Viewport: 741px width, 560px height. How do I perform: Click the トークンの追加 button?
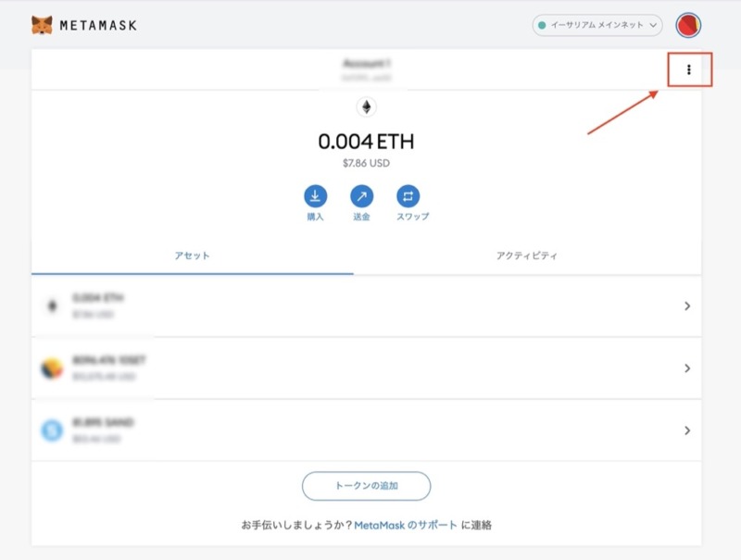(x=366, y=486)
